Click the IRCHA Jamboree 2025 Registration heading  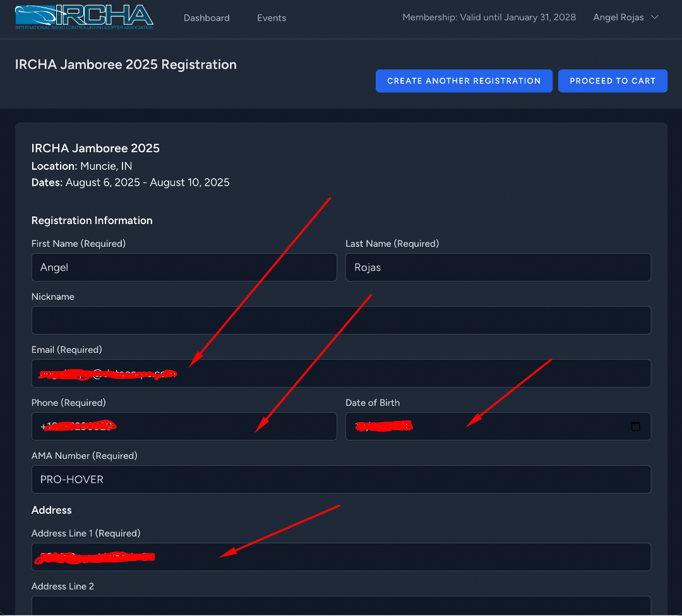point(126,64)
